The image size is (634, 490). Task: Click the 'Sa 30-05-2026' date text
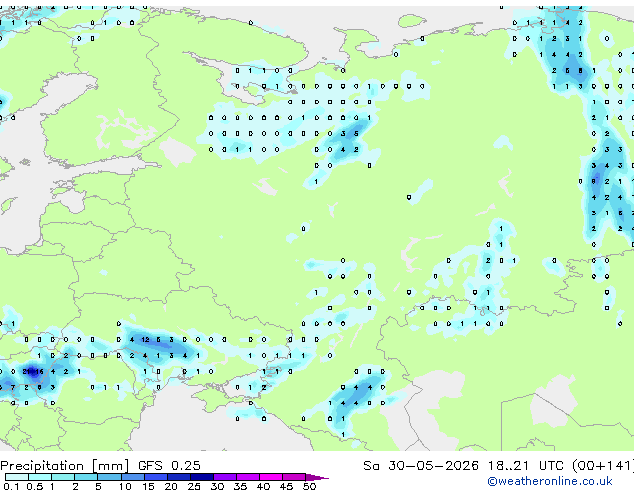point(421,466)
